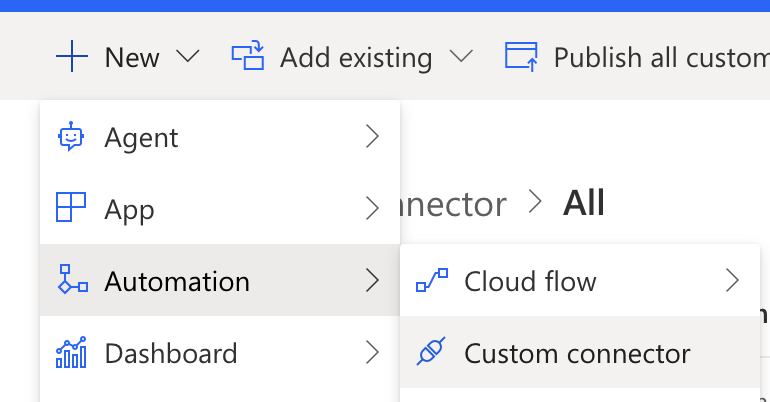Click the Publish all customizations icon
The width and height of the screenshot is (770, 402).
[x=521, y=56]
